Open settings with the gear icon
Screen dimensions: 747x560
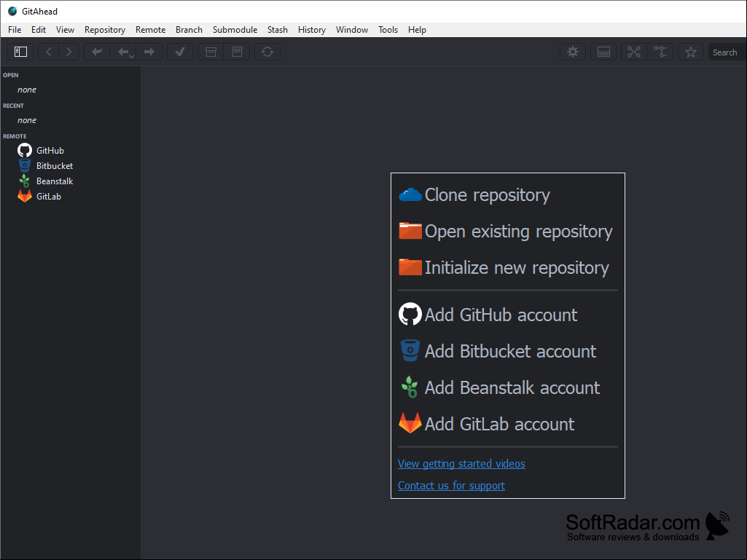point(573,52)
